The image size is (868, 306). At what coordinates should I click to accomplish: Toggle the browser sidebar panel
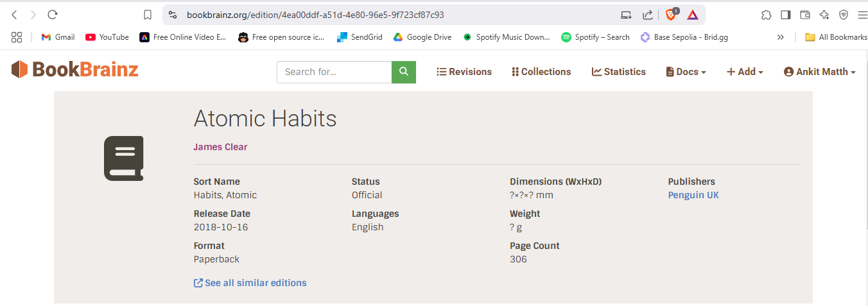pyautogui.click(x=785, y=15)
